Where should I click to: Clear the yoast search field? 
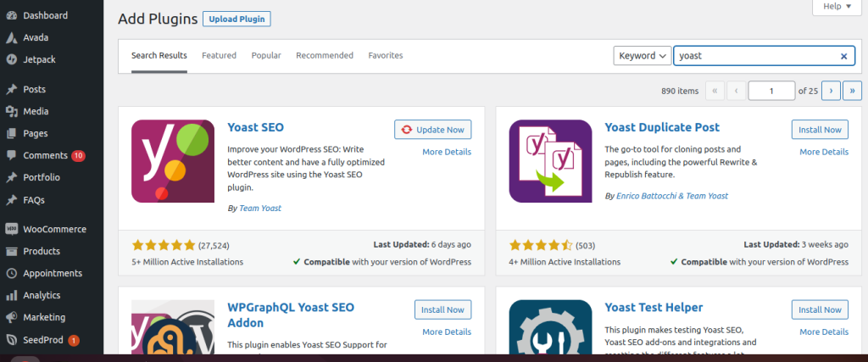click(843, 56)
